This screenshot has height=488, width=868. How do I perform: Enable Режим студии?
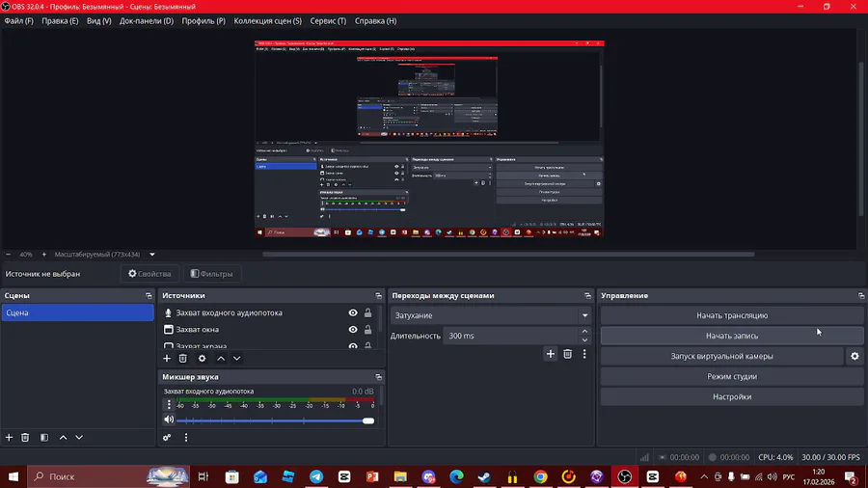pyautogui.click(x=732, y=376)
